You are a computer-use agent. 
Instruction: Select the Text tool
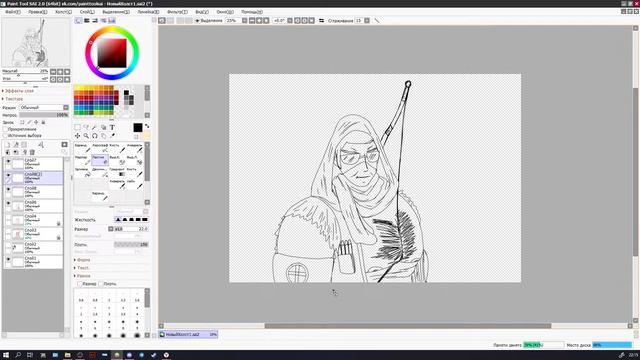click(112, 127)
